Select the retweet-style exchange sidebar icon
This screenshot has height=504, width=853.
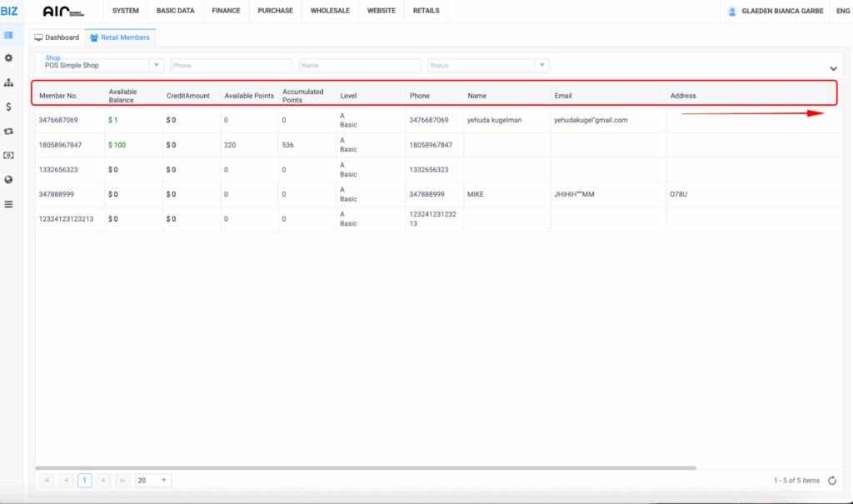[8, 131]
